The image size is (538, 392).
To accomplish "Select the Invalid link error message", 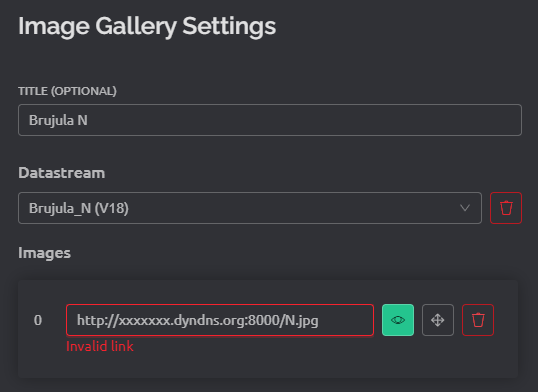I will [x=100, y=346].
